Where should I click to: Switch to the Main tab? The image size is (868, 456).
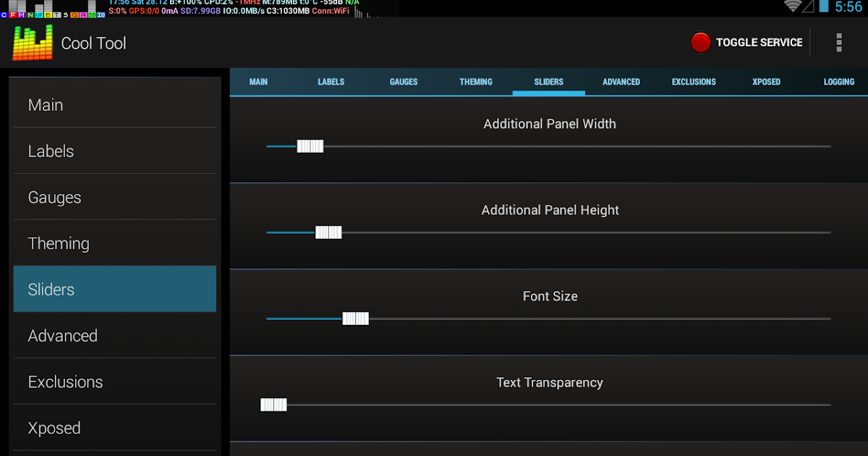(258, 82)
